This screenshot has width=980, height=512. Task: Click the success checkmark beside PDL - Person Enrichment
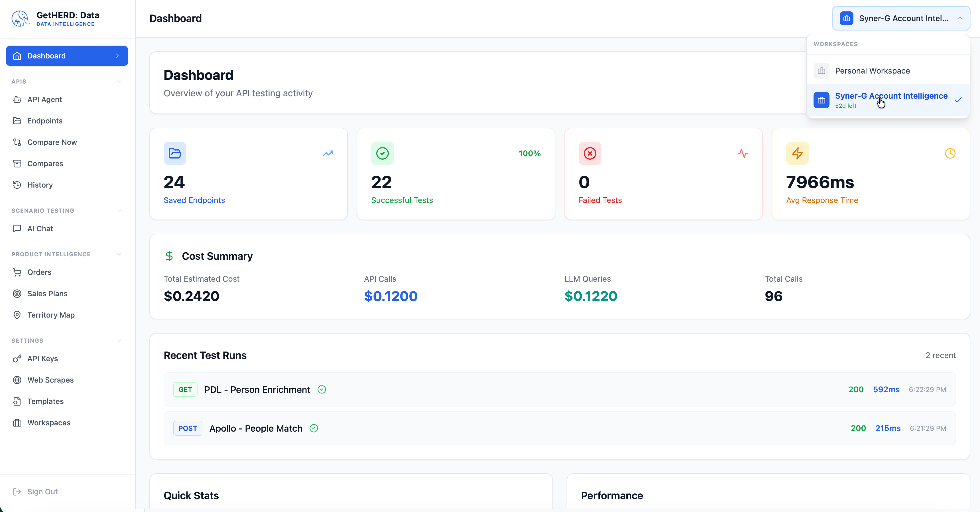[x=322, y=389]
